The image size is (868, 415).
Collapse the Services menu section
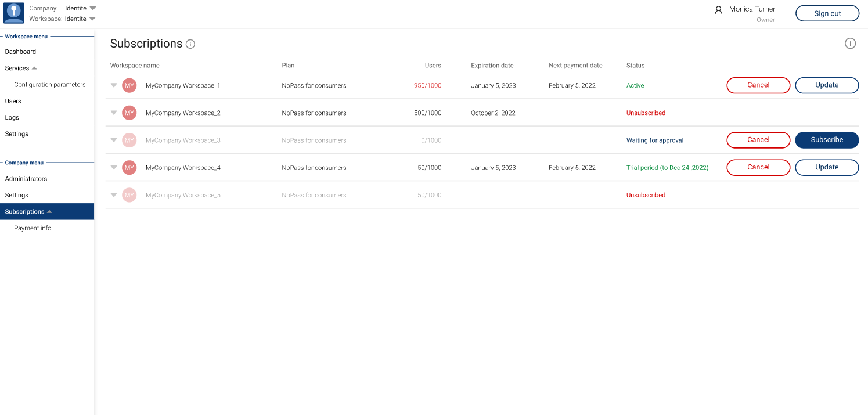(34, 68)
